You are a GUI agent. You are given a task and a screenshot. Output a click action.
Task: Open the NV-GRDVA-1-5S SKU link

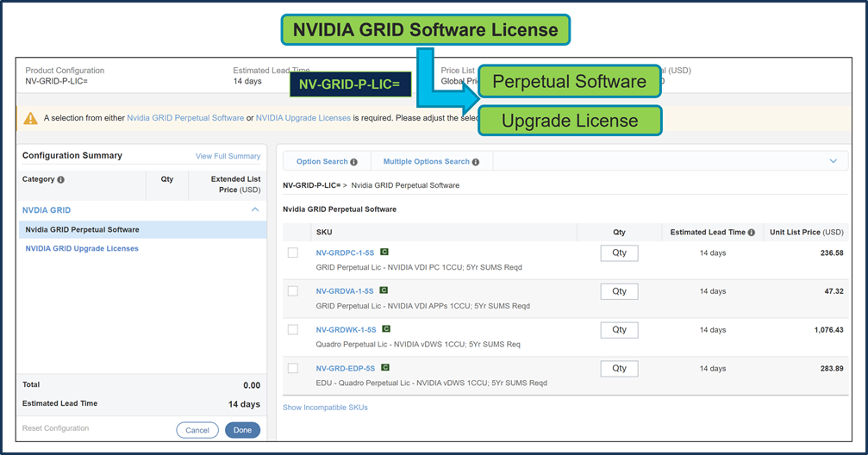click(345, 291)
